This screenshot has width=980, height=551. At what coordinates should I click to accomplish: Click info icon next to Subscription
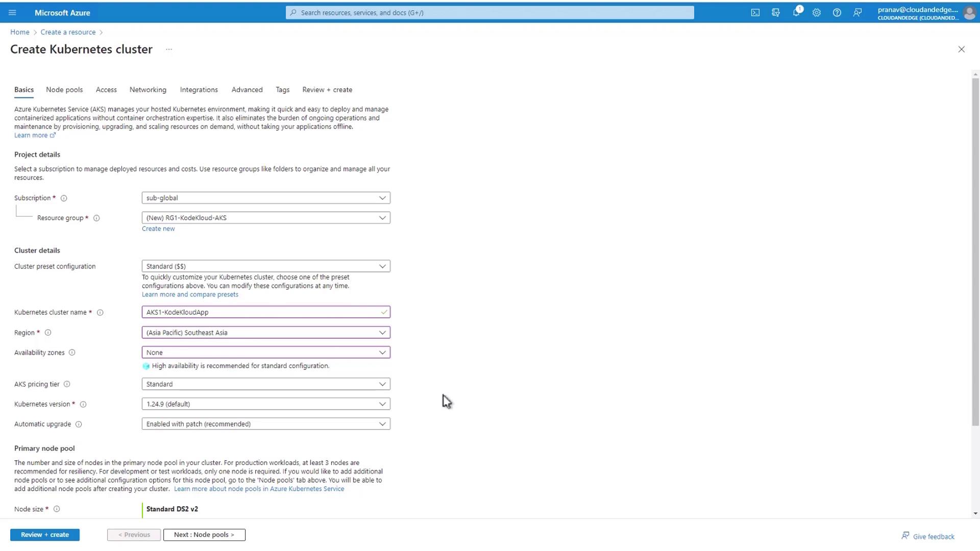click(64, 198)
